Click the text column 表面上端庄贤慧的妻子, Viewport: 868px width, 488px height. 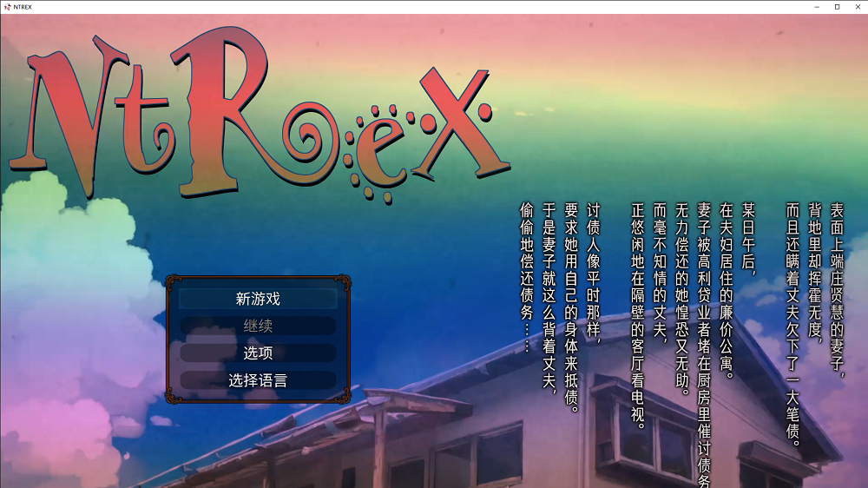[837, 292]
